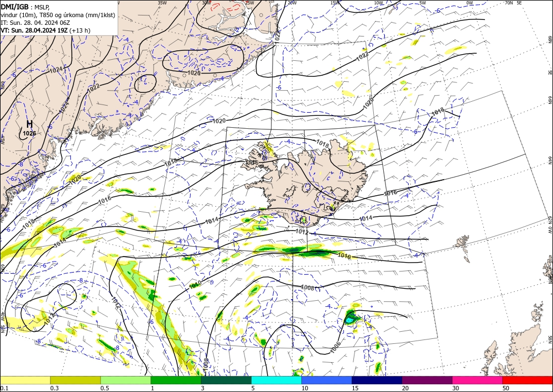Click the 'vindur (10m), T850 og úrkoma' line
The image size is (553, 392).
click(x=58, y=15)
